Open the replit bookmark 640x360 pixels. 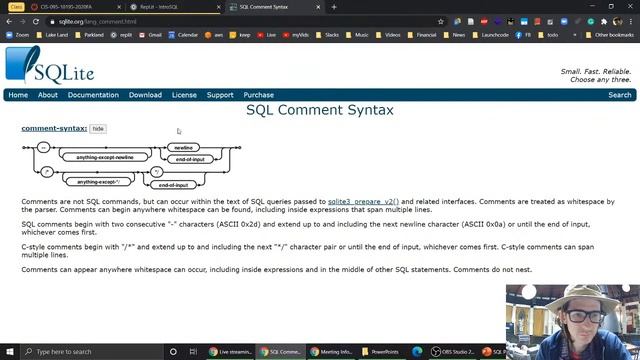pyautogui.click(x=121, y=35)
